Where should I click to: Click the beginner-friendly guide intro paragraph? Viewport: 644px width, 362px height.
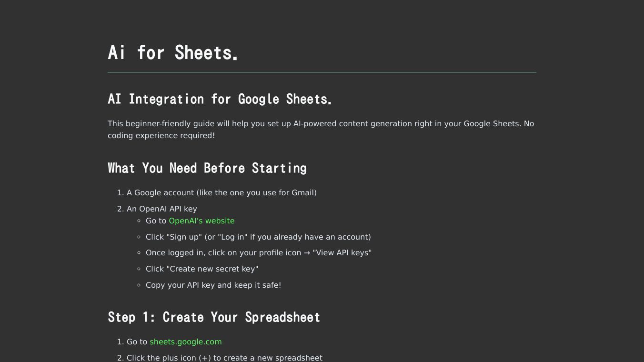pyautogui.click(x=320, y=124)
